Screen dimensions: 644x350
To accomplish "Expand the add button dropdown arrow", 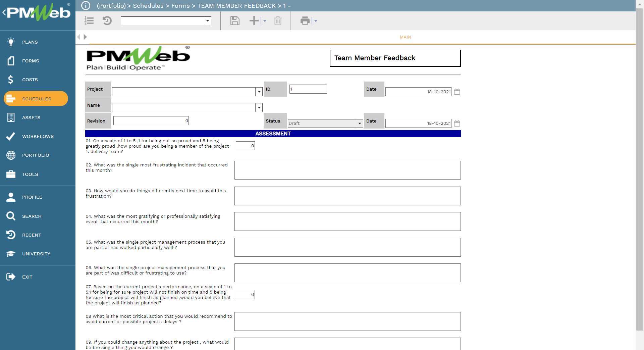I will click(265, 21).
